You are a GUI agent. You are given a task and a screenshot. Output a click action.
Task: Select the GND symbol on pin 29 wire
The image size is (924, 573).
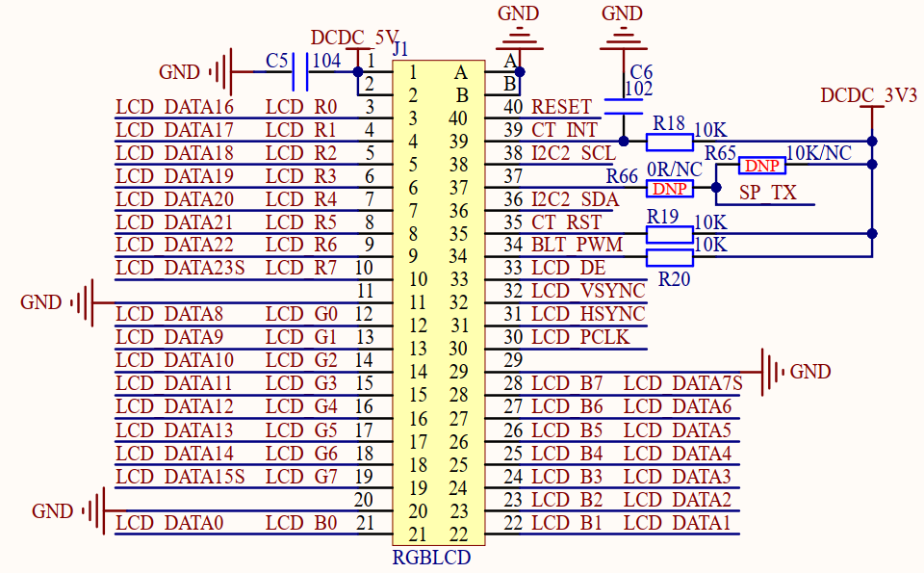tap(773, 372)
